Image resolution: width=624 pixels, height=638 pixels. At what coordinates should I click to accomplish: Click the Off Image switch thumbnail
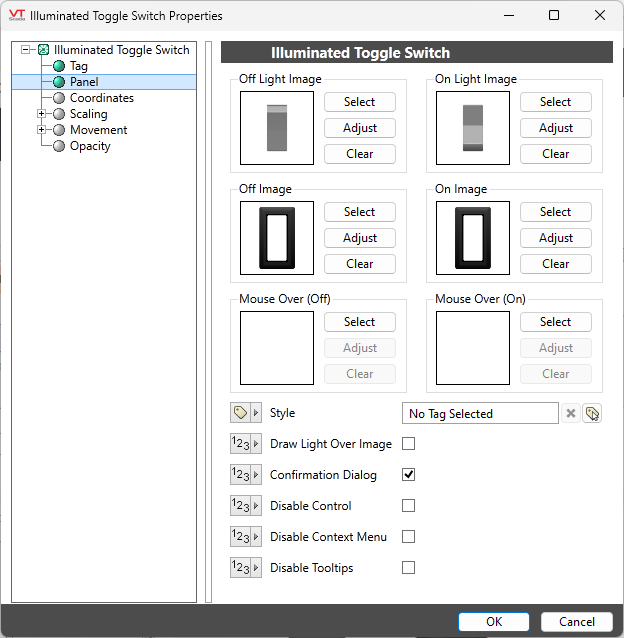click(x=277, y=238)
